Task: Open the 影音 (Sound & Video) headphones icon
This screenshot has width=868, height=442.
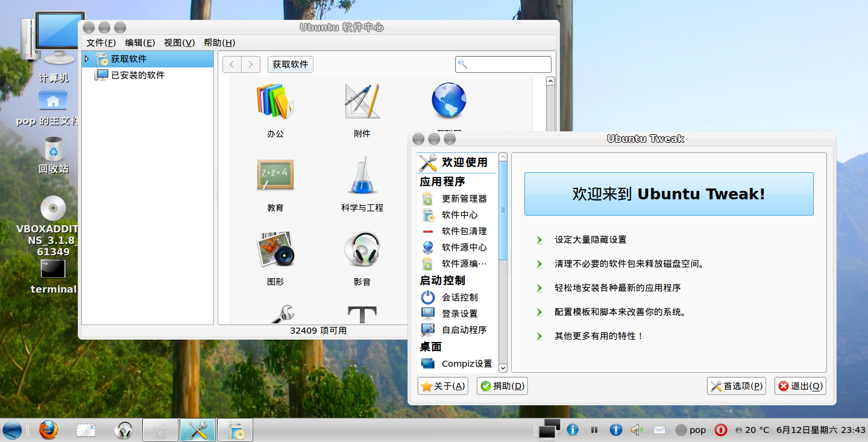Action: tap(362, 249)
